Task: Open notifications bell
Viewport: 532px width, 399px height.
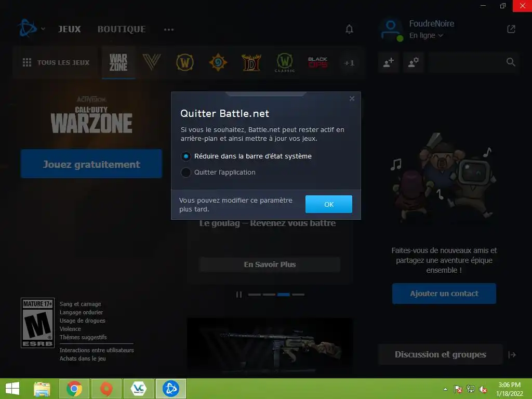Action: 349,29
